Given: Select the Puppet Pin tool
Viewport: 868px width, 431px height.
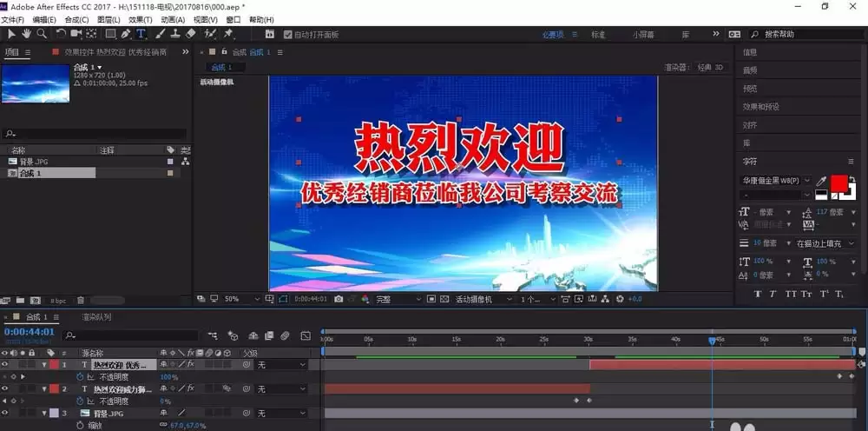Looking at the screenshot, I should [228, 34].
